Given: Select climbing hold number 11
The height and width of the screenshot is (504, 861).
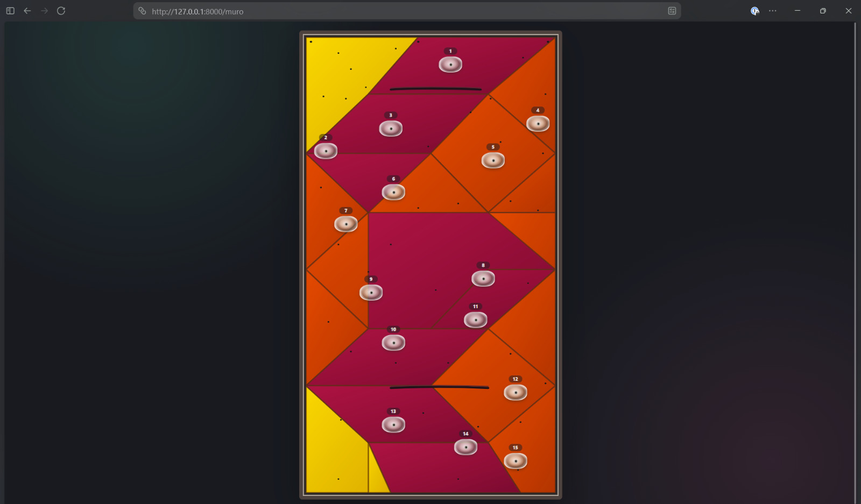Looking at the screenshot, I should pyautogui.click(x=476, y=320).
